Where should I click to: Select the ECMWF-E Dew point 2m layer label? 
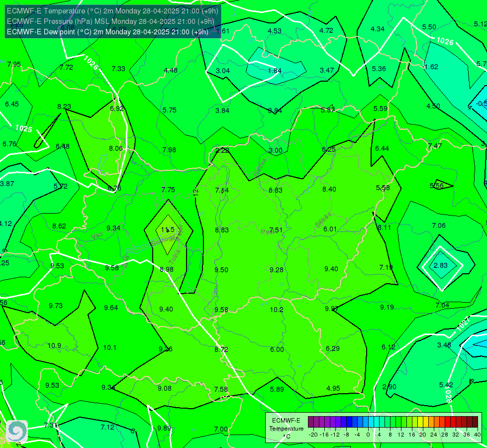pyautogui.click(x=107, y=32)
